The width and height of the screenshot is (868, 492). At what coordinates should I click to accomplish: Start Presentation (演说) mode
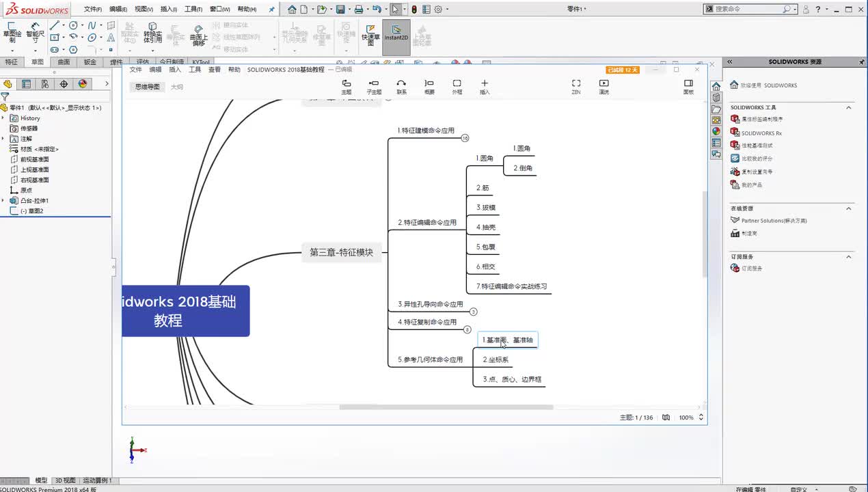(604, 87)
